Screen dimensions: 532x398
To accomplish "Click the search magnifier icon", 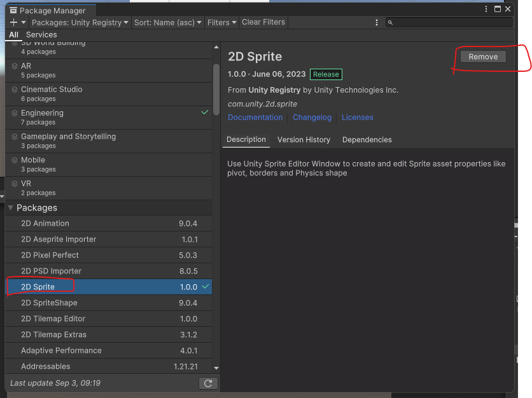I will tap(390, 22).
